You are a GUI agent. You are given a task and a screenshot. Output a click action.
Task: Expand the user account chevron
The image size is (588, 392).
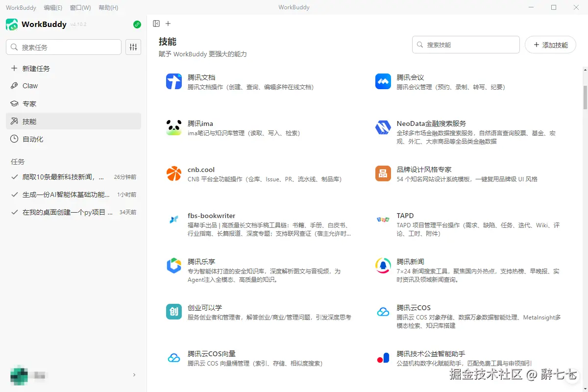coord(134,375)
